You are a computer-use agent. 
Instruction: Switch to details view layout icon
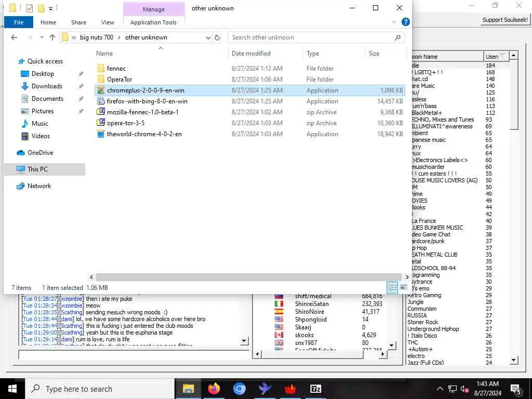(393, 287)
